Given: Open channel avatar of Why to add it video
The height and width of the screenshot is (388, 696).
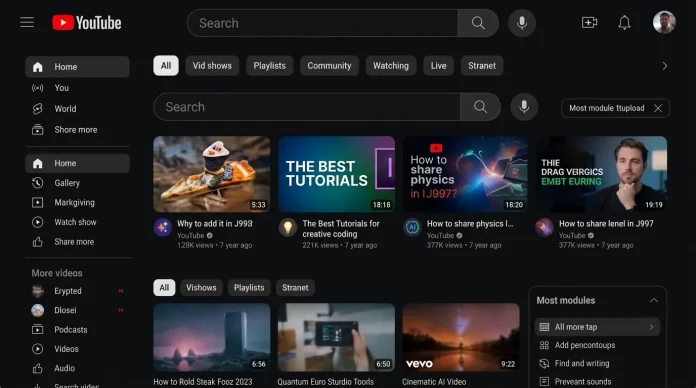Looking at the screenshot, I should (163, 227).
